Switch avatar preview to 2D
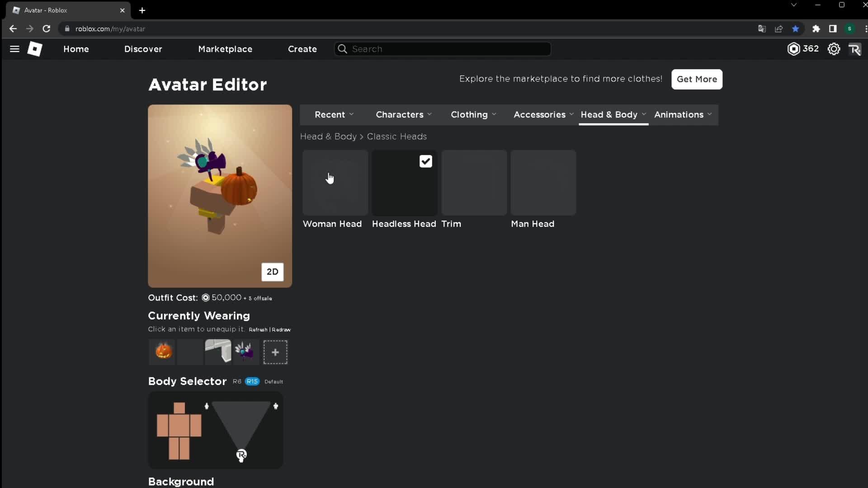The width and height of the screenshot is (868, 488). [x=272, y=272]
